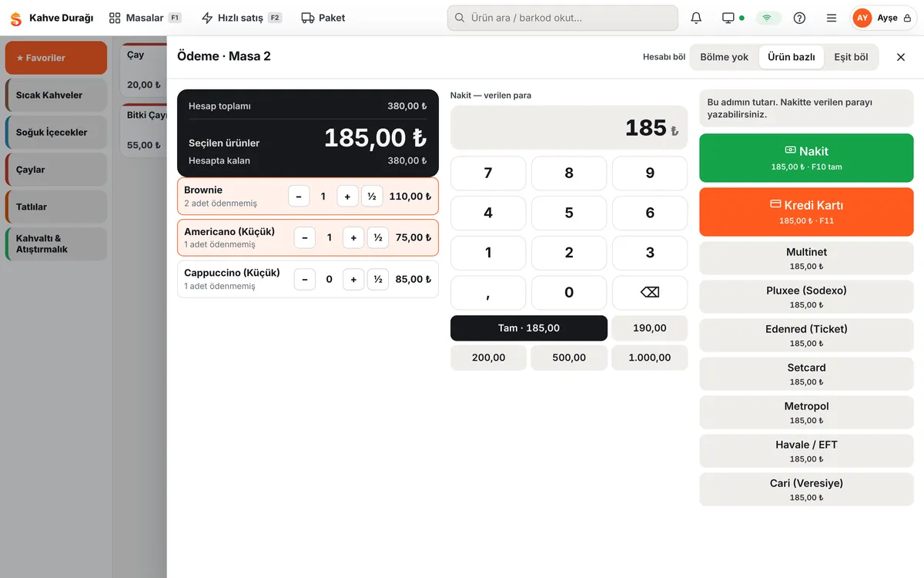Select Edenred (Ticket) payment
Image resolution: width=924 pixels, height=578 pixels.
pyautogui.click(x=806, y=335)
